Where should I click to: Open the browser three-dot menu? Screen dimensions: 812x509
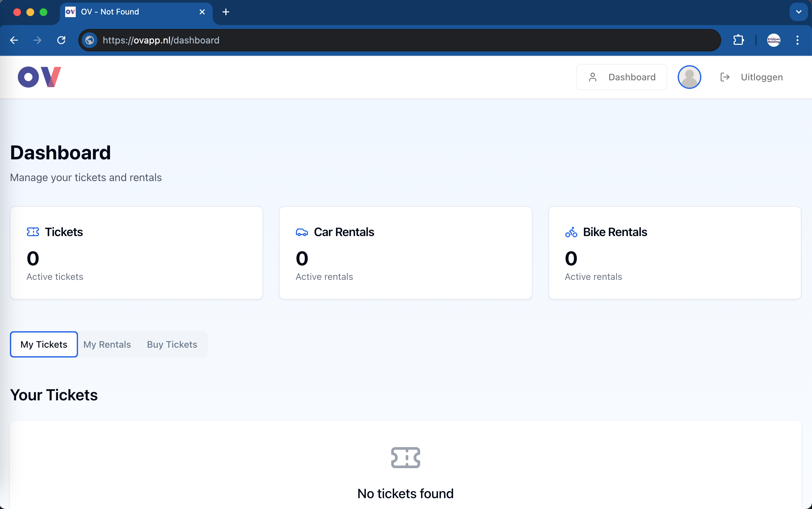pyautogui.click(x=797, y=40)
